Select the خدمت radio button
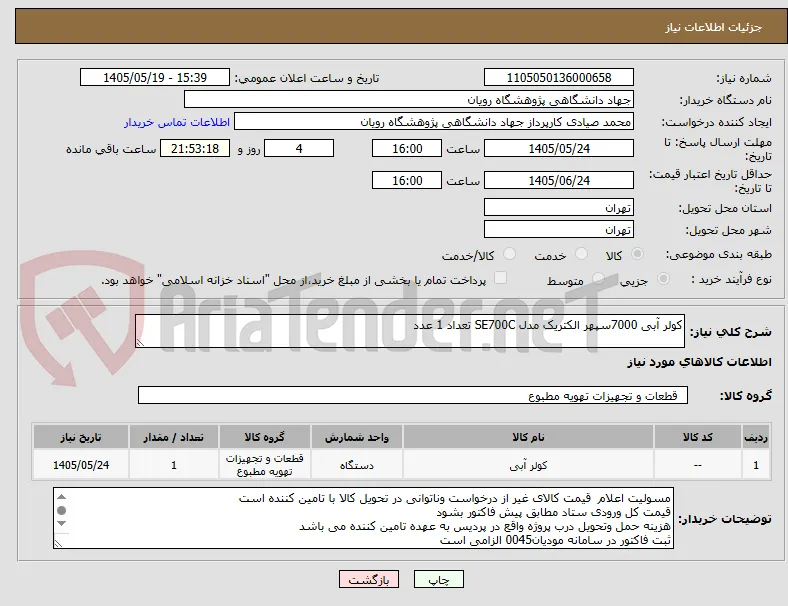Screen dimensions: 788x606 click(x=581, y=254)
